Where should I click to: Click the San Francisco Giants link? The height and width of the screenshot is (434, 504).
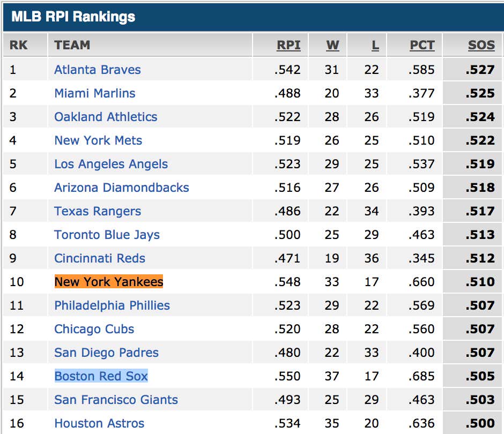[x=116, y=400]
